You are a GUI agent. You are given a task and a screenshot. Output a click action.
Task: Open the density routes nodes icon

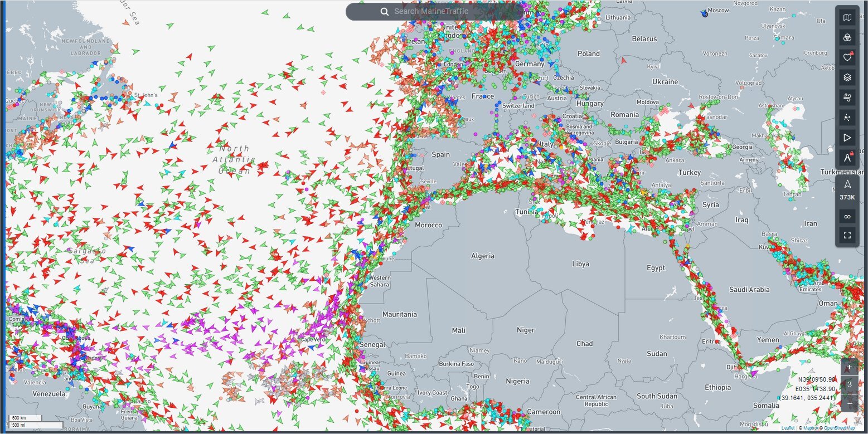(847, 118)
